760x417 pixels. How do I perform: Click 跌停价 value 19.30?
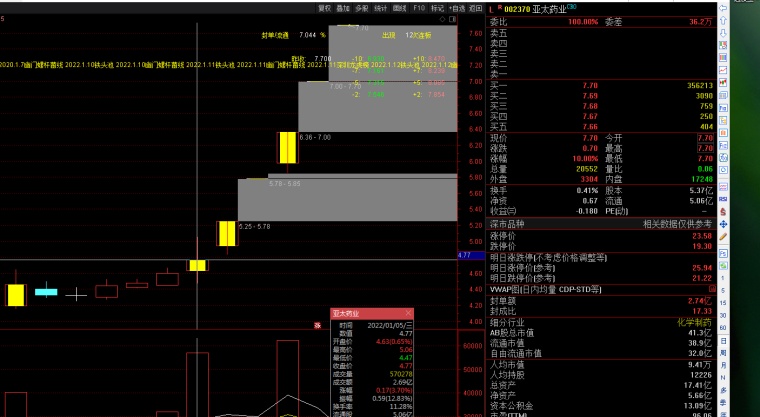click(702, 246)
